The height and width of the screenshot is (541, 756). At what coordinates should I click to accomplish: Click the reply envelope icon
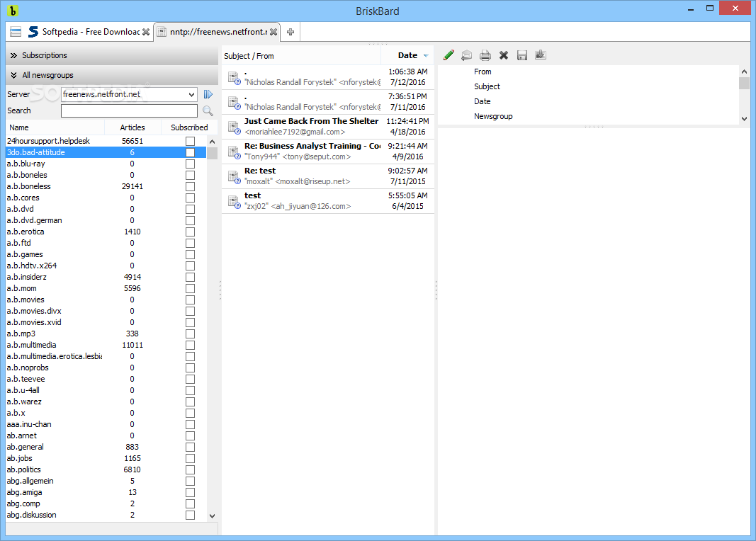[467, 55]
